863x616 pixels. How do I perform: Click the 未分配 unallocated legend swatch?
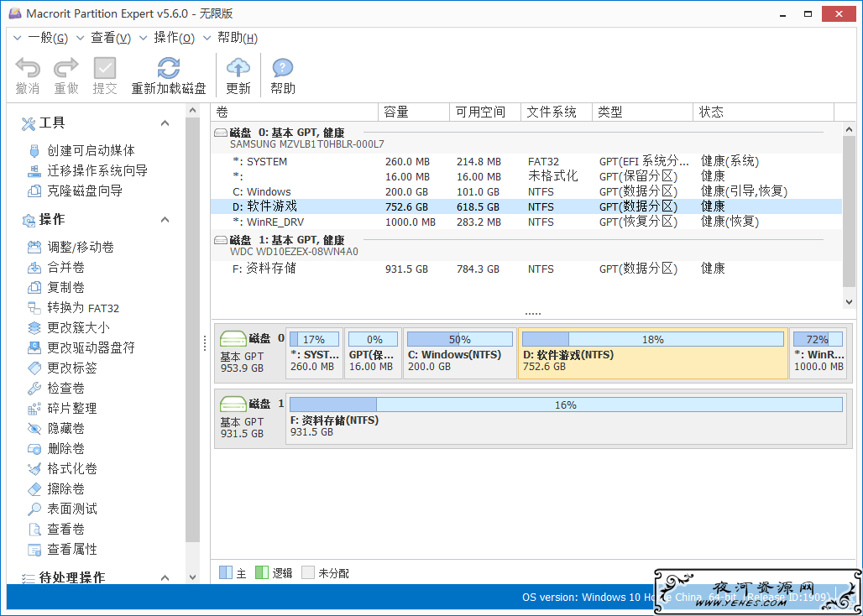coord(308,572)
